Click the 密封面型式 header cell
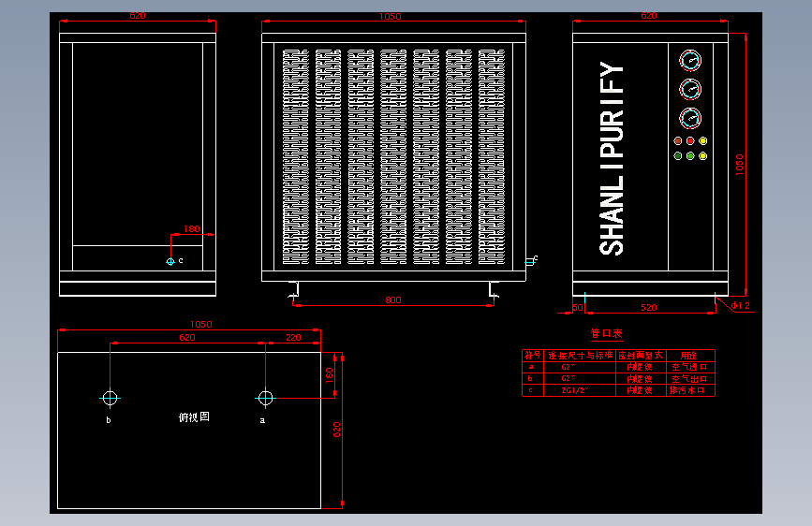The height and width of the screenshot is (526, 812). (x=641, y=355)
